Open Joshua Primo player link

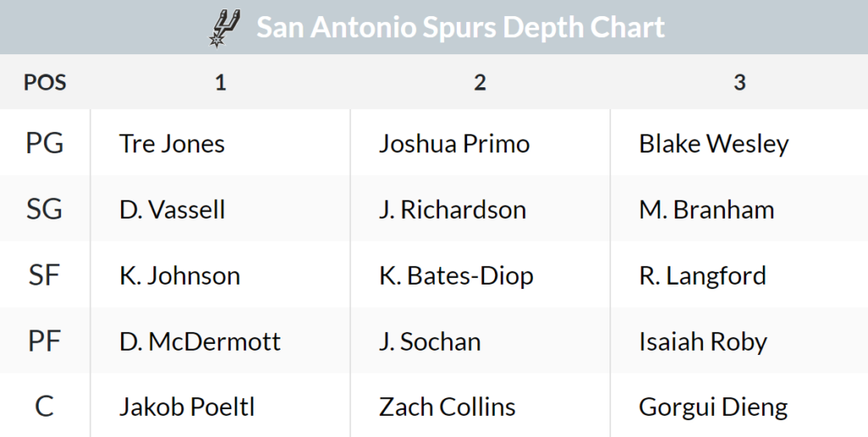[454, 144]
